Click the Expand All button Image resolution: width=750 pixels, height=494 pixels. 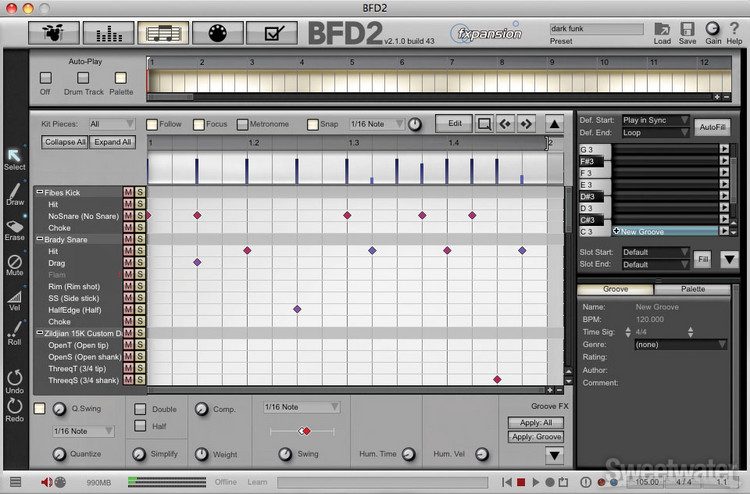click(112, 142)
